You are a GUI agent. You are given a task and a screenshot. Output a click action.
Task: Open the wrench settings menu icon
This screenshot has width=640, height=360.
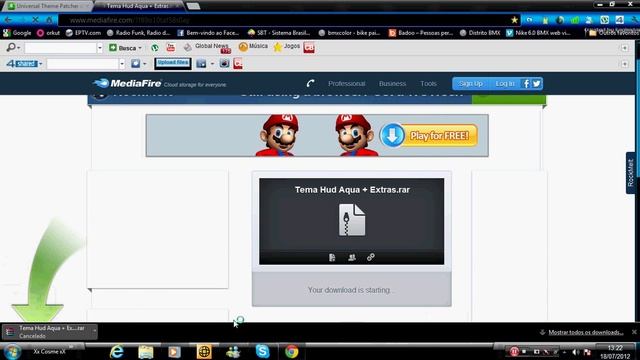tap(634, 20)
